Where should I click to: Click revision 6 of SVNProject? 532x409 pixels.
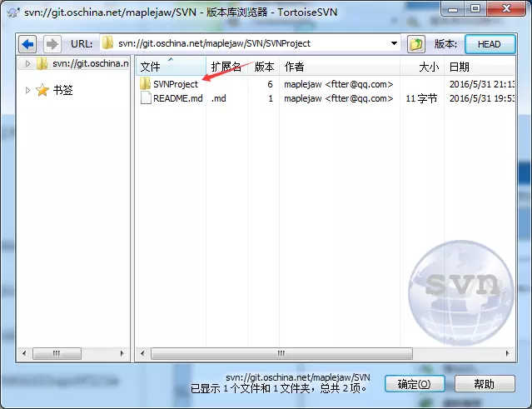[270, 84]
